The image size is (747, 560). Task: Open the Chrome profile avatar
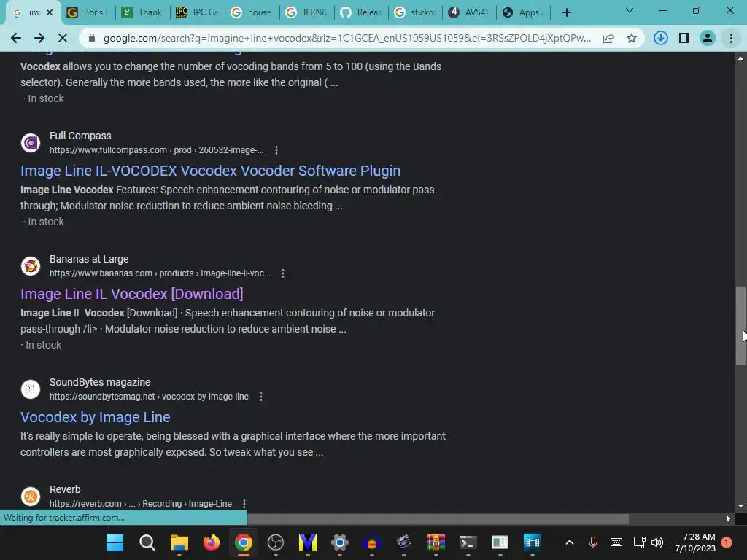(708, 38)
